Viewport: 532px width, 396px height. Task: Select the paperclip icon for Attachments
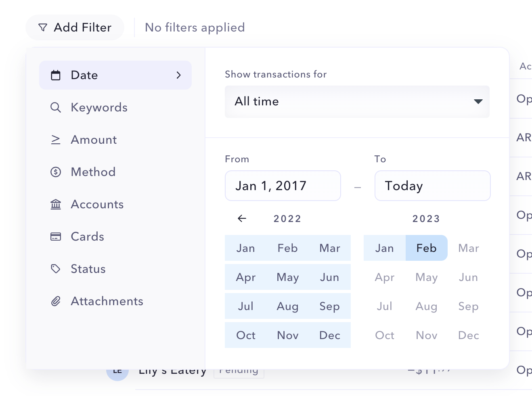click(x=56, y=301)
